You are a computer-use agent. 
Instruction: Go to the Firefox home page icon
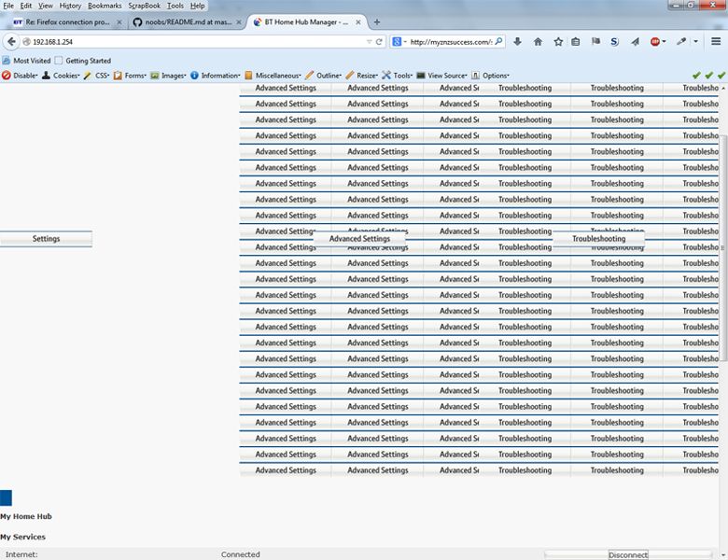(538, 41)
